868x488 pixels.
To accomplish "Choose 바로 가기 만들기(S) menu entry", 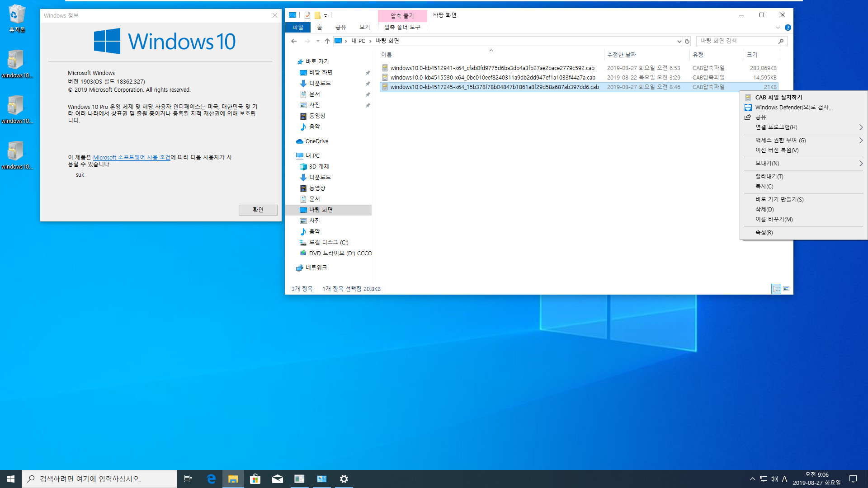I will 804,199.
